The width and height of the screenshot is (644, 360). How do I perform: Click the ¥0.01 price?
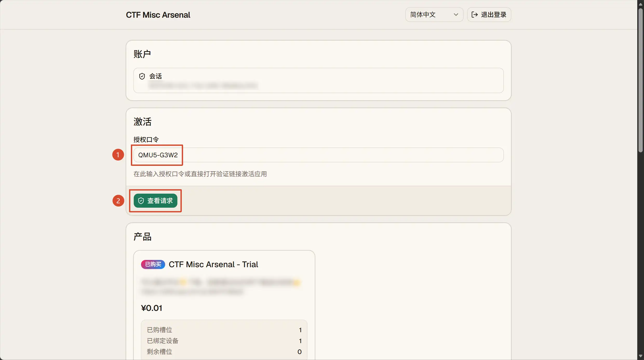[x=152, y=308]
